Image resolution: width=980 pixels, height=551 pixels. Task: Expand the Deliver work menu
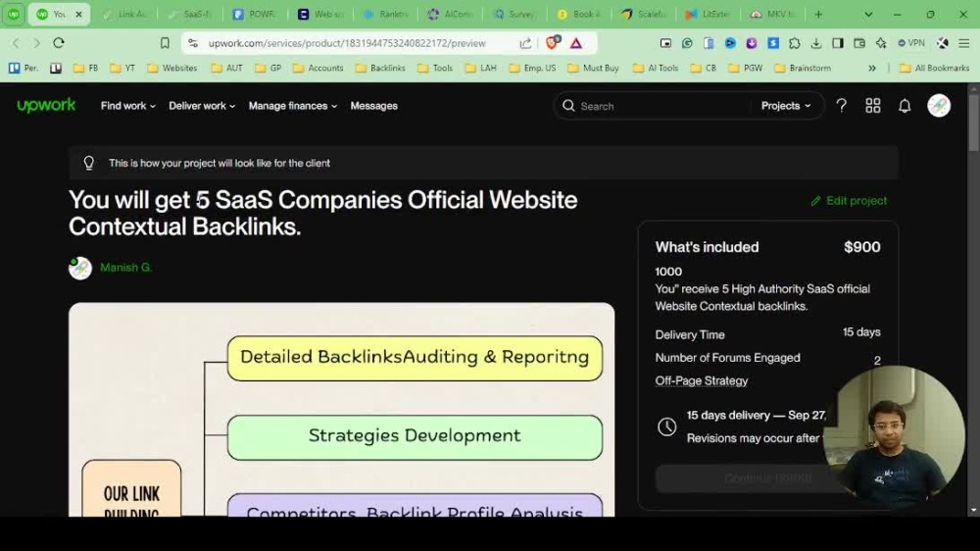pyautogui.click(x=202, y=106)
